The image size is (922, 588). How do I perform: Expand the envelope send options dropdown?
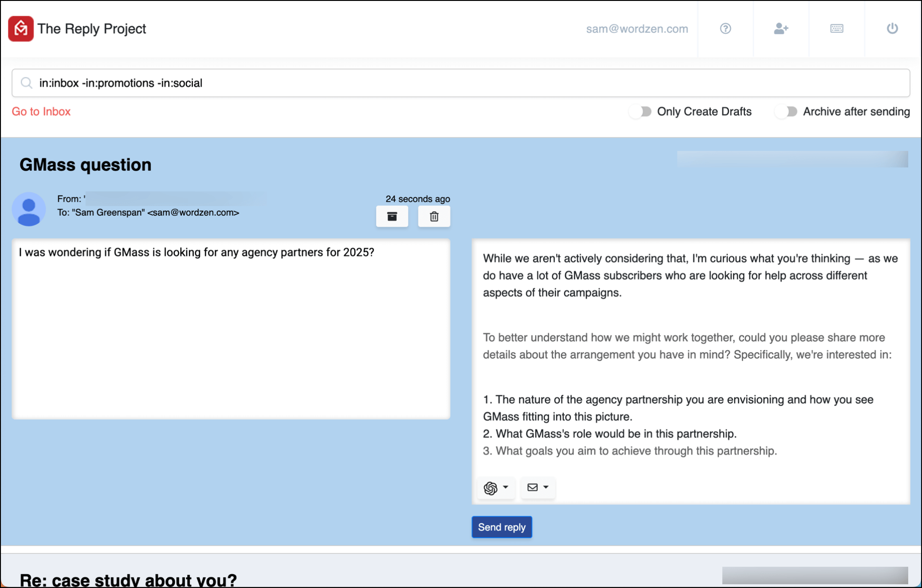coord(538,487)
